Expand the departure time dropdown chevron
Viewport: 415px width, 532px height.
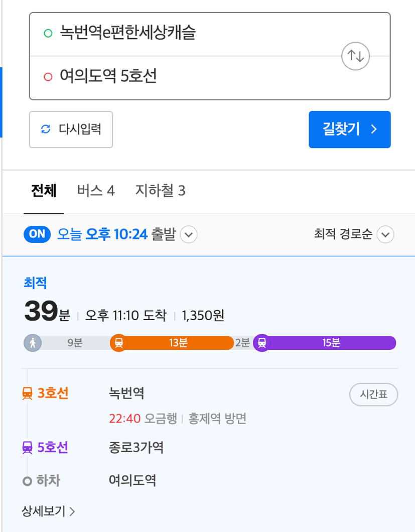point(189,234)
